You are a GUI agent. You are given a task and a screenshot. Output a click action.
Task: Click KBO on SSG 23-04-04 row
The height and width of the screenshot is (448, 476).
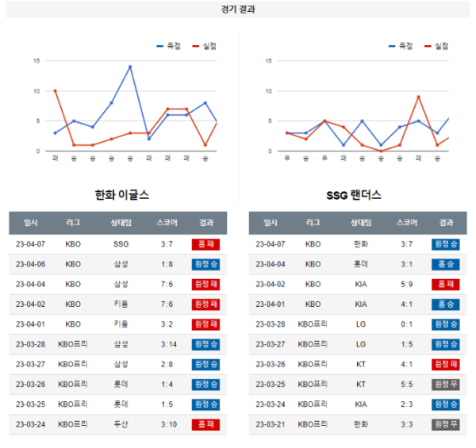click(313, 265)
